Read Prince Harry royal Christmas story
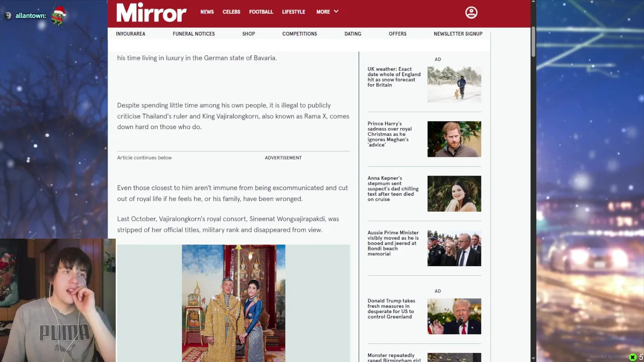Viewport: 644px width, 362px height. (389, 134)
